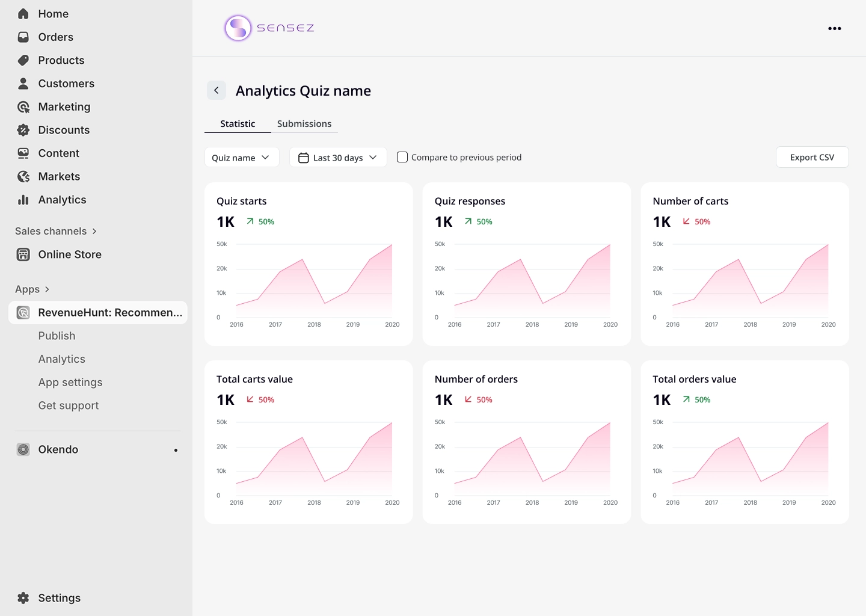
Task: Click the Quiz responses card title
Action: 470,201
